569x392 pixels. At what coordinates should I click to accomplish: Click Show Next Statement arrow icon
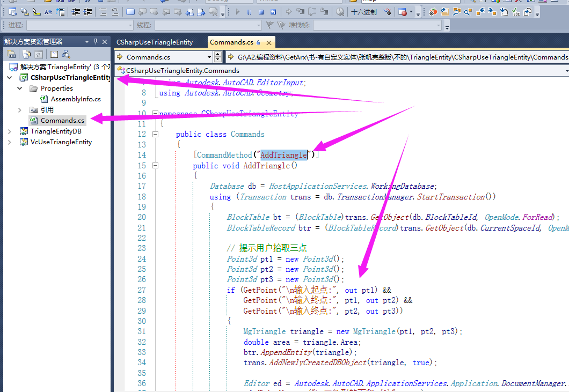(288, 12)
